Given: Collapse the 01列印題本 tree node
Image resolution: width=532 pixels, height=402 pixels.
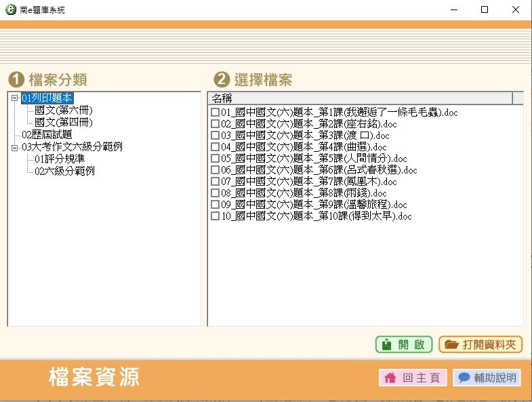Looking at the screenshot, I should click(x=14, y=98).
